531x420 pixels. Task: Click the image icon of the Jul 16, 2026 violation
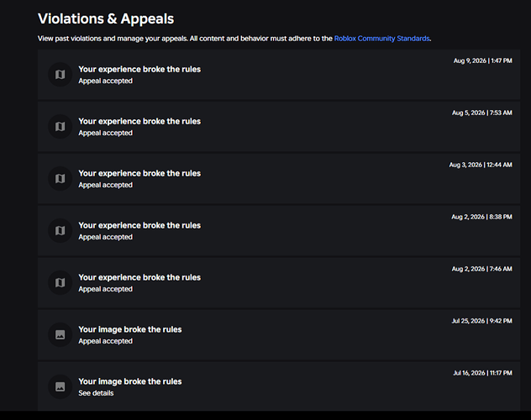coord(60,387)
